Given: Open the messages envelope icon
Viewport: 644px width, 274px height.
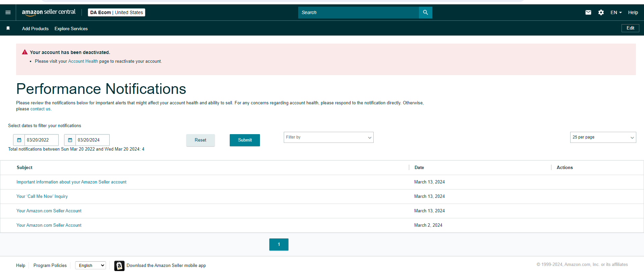Looking at the screenshot, I should (x=588, y=12).
